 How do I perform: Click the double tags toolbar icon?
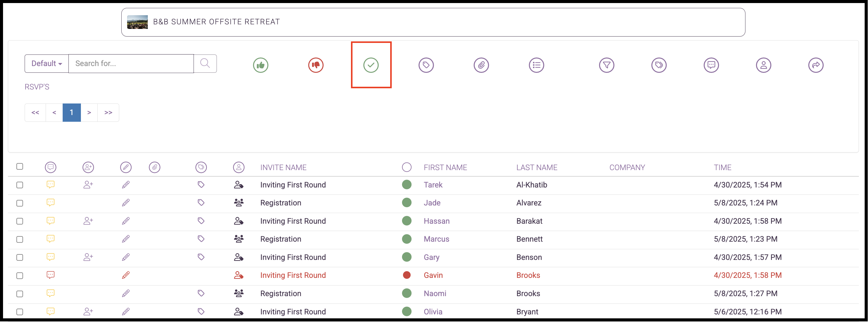pyautogui.click(x=659, y=65)
